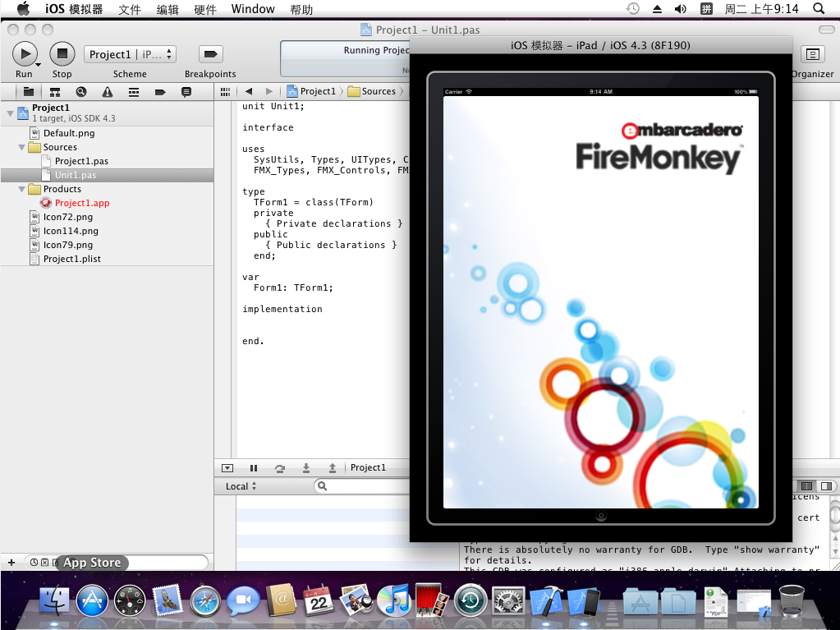The image size is (840, 630).
Task: Show console only view
Action: [826, 486]
